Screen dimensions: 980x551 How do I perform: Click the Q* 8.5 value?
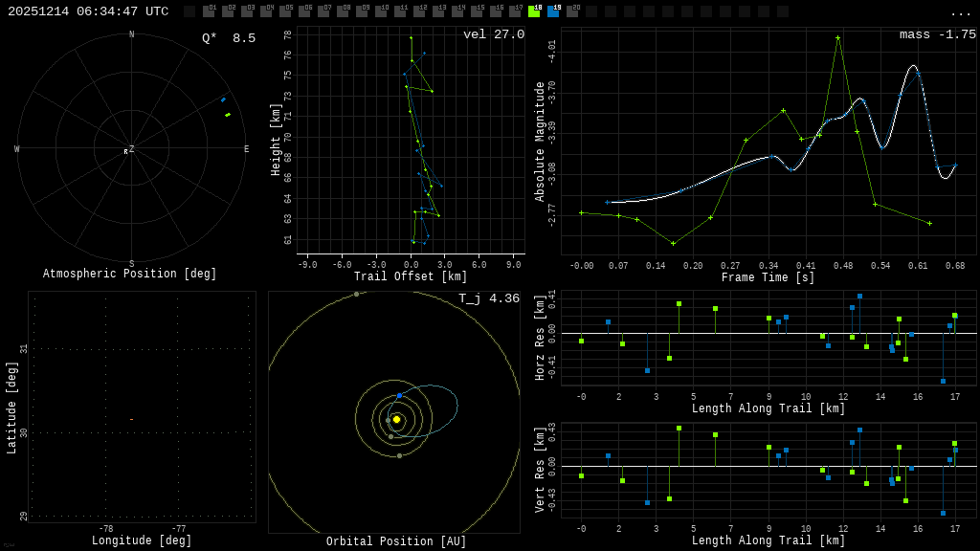pos(228,38)
